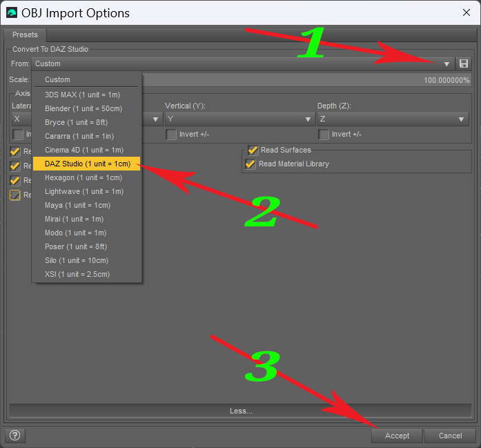Select Custom in the preset list

87,79
